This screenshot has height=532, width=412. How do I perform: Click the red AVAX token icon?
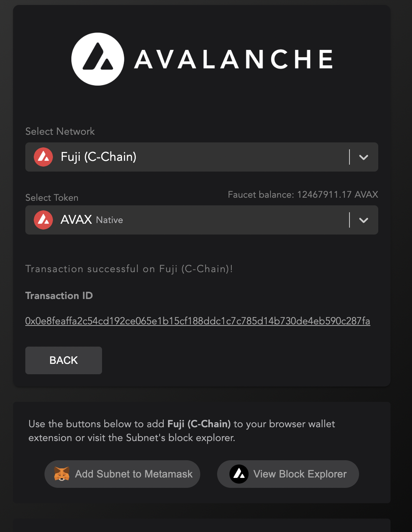(x=43, y=220)
